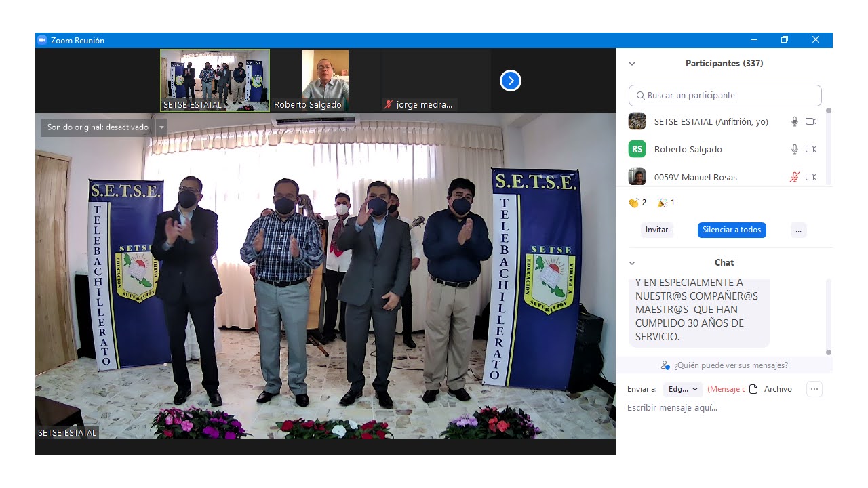
Task: Click SETSE ESTATAL participant avatar
Action: point(637,121)
